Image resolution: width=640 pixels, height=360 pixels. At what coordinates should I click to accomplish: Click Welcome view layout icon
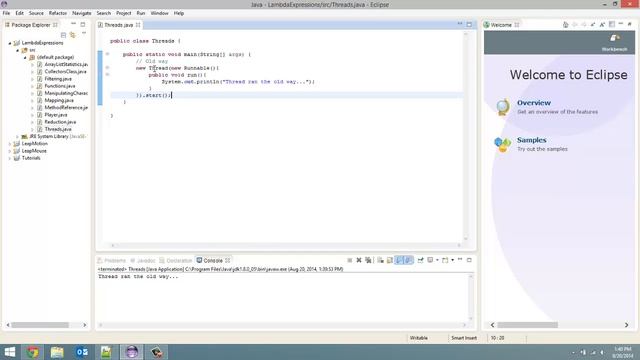[612, 24]
